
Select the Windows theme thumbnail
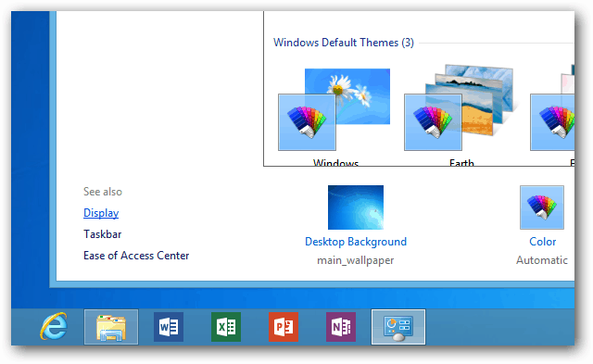click(334, 109)
